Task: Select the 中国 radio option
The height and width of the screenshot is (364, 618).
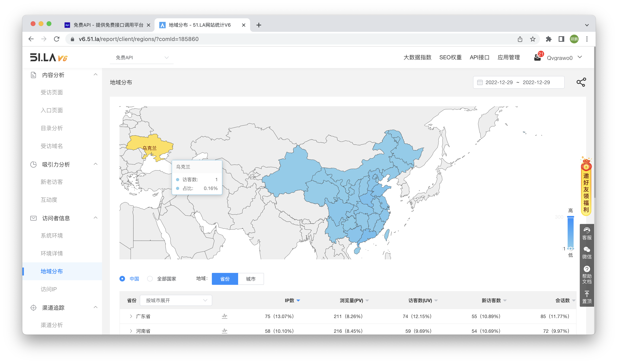Action: [122, 279]
